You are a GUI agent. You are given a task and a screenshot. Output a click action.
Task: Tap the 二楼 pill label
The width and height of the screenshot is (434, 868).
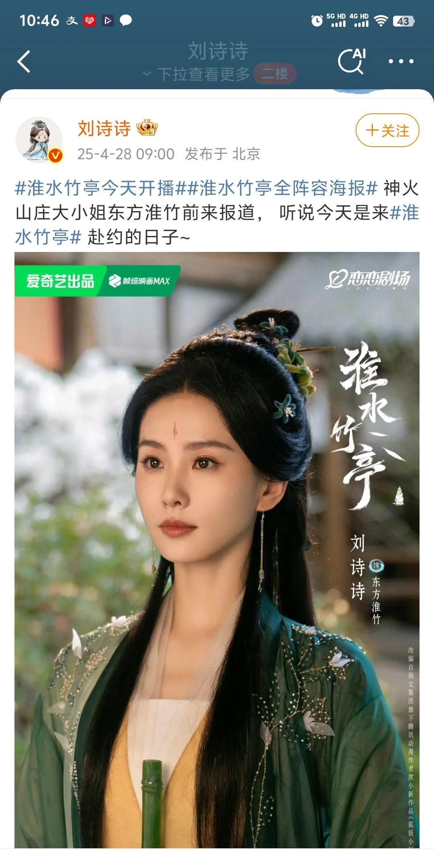tap(275, 74)
